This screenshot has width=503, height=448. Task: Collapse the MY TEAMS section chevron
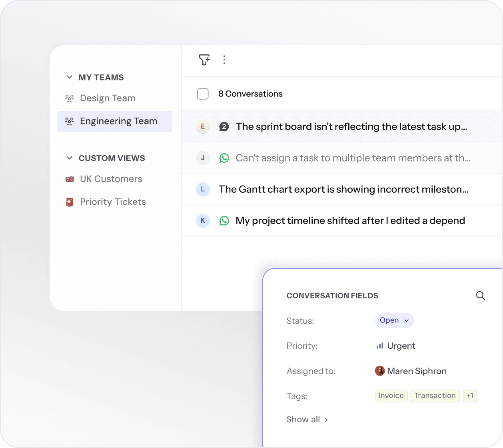coord(69,77)
